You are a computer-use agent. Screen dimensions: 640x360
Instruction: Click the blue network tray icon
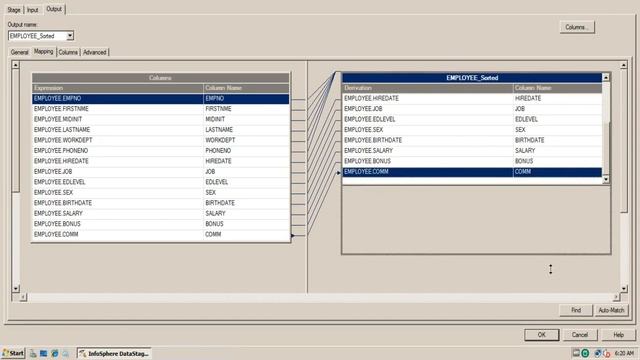(598, 353)
